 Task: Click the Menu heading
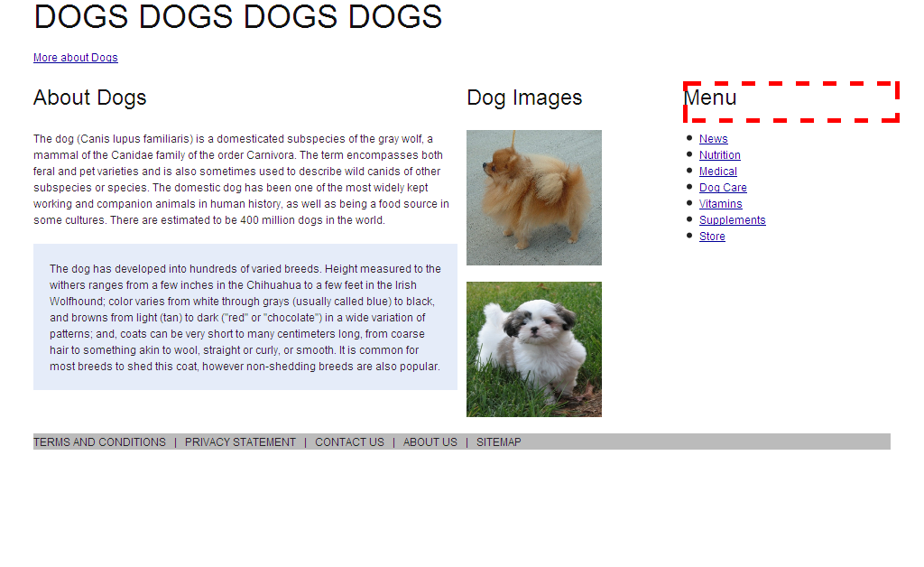pyautogui.click(x=710, y=98)
